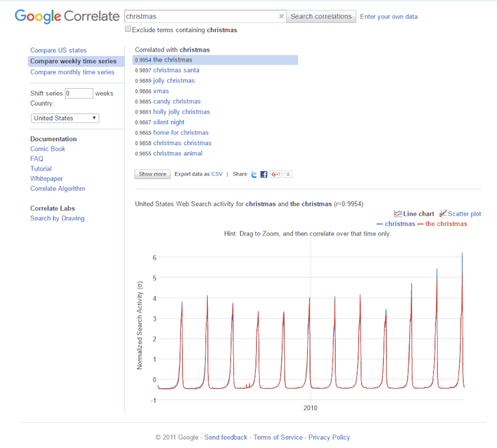The height and width of the screenshot is (448, 497).
Task: Open the Search by Drawing link
Action: [57, 218]
